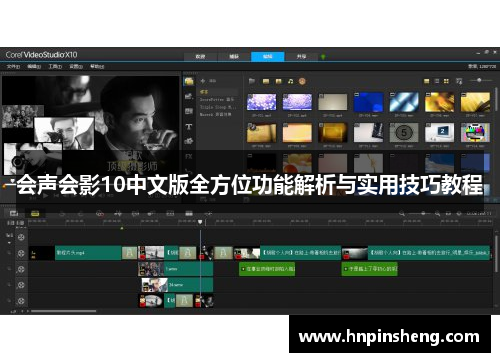Open the 帮助 Help menu
This screenshot has height=362, width=500.
point(97,67)
